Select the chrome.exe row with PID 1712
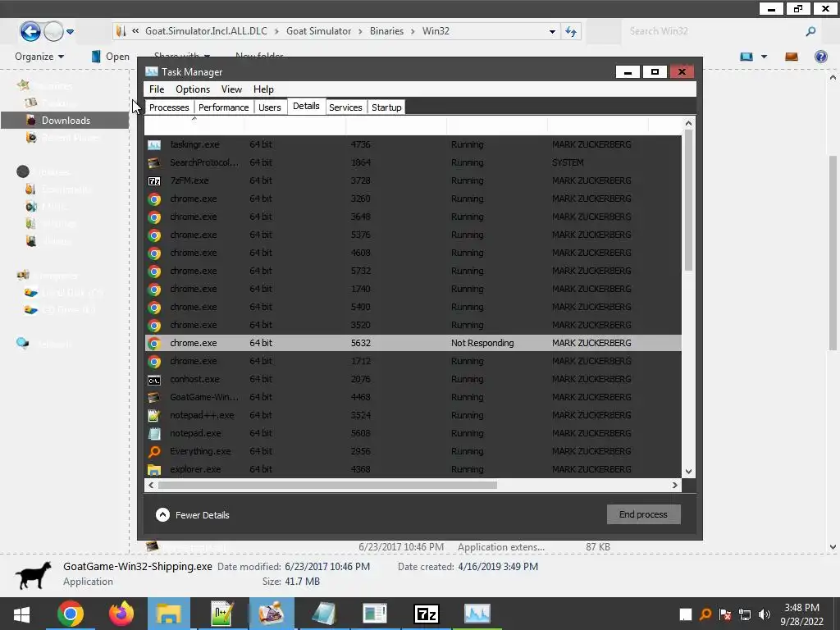 click(x=413, y=362)
